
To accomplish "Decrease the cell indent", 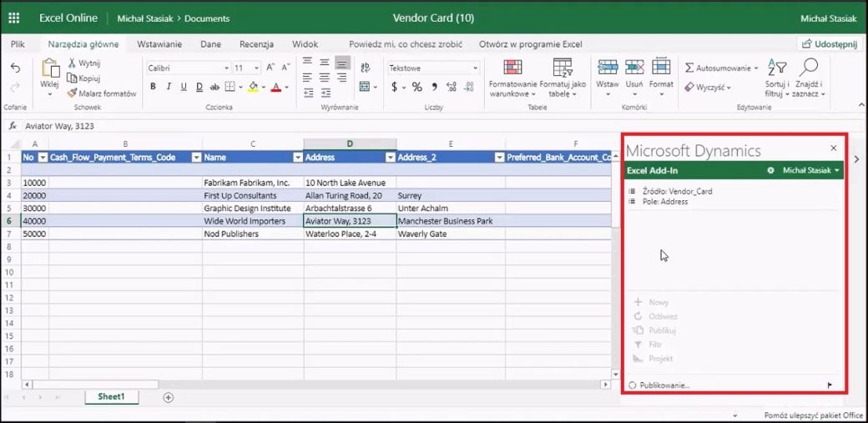I will point(309,93).
